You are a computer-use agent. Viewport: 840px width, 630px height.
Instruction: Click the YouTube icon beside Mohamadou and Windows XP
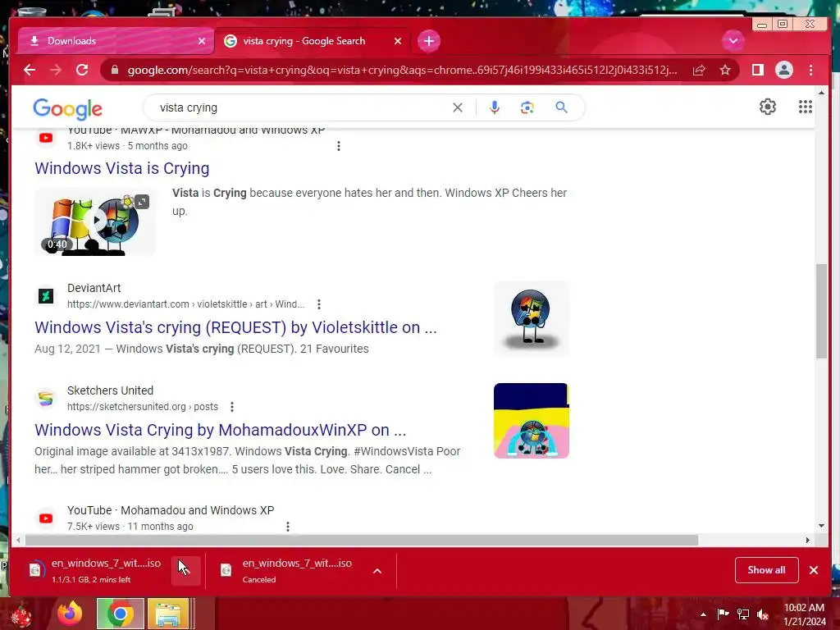point(46,518)
